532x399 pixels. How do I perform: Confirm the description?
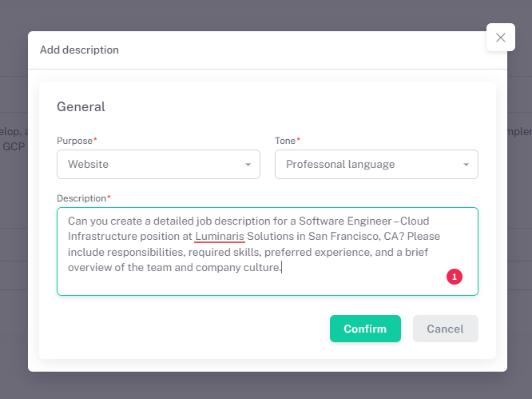[365, 329]
